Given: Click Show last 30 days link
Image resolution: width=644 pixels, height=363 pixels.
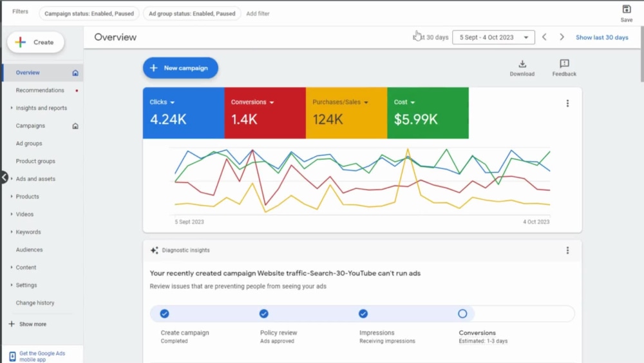Looking at the screenshot, I should pyautogui.click(x=601, y=37).
